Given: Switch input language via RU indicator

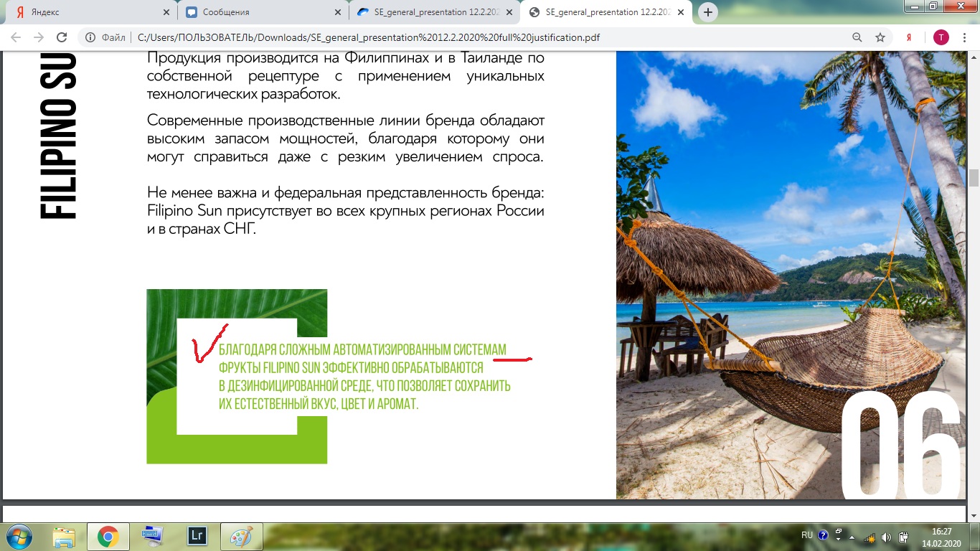Looking at the screenshot, I should pyautogui.click(x=807, y=535).
